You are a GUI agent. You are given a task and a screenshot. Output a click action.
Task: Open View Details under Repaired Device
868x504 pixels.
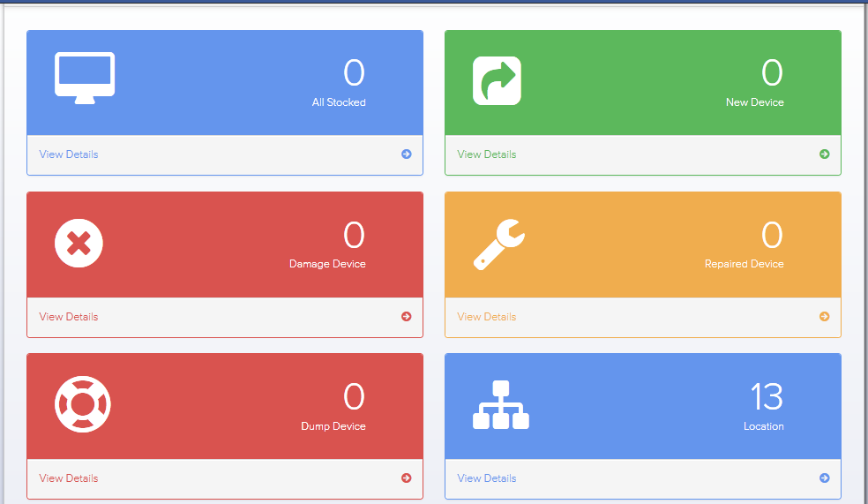[x=487, y=317]
